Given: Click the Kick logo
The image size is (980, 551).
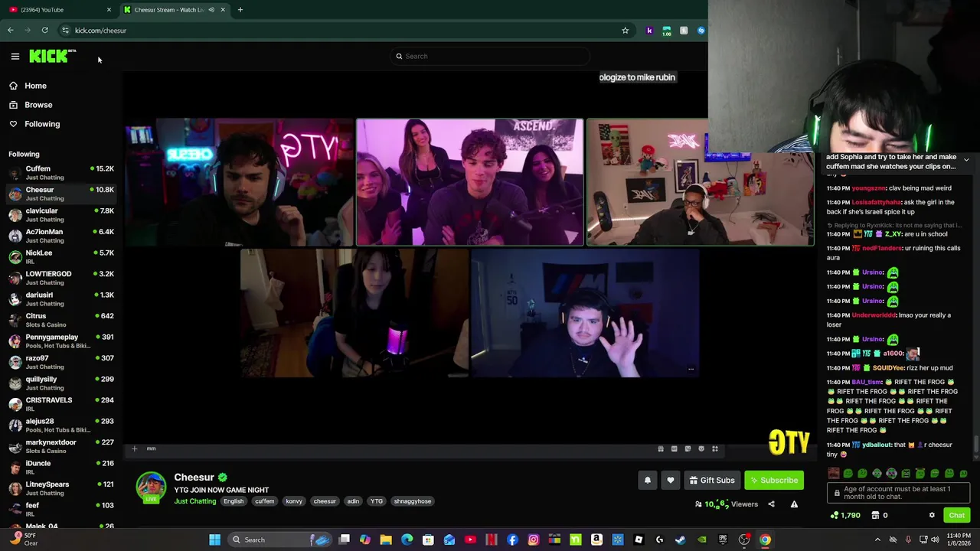Looking at the screenshot, I should [52, 56].
